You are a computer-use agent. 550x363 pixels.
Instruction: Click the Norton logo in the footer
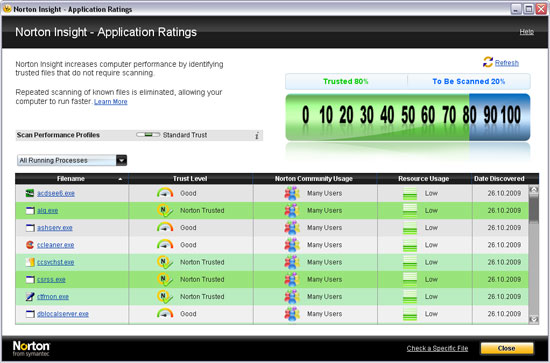click(x=31, y=348)
